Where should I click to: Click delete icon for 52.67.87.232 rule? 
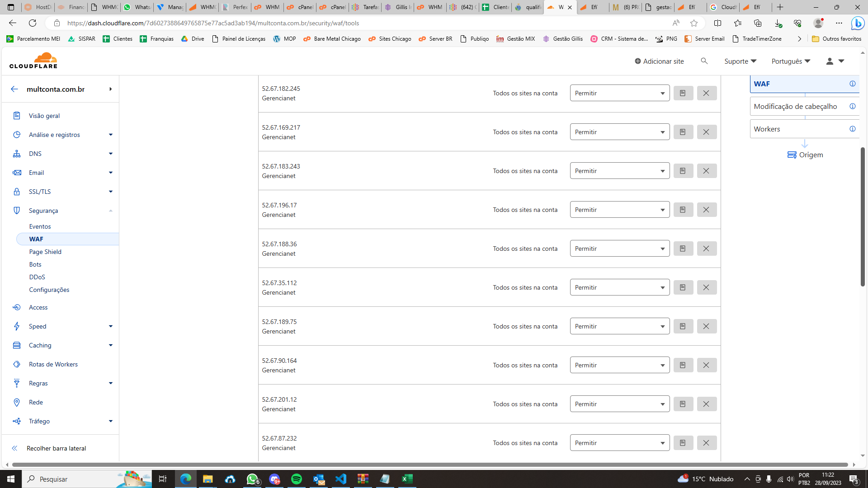coord(706,443)
